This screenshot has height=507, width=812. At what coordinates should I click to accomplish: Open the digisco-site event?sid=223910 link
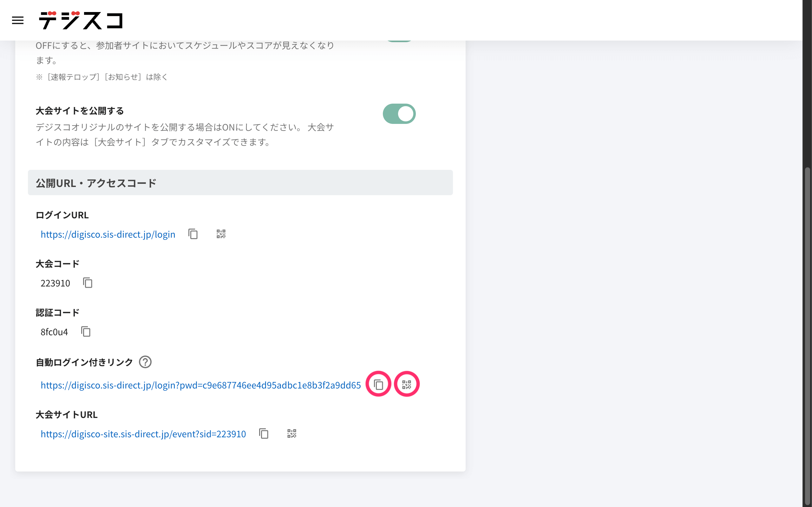143,434
